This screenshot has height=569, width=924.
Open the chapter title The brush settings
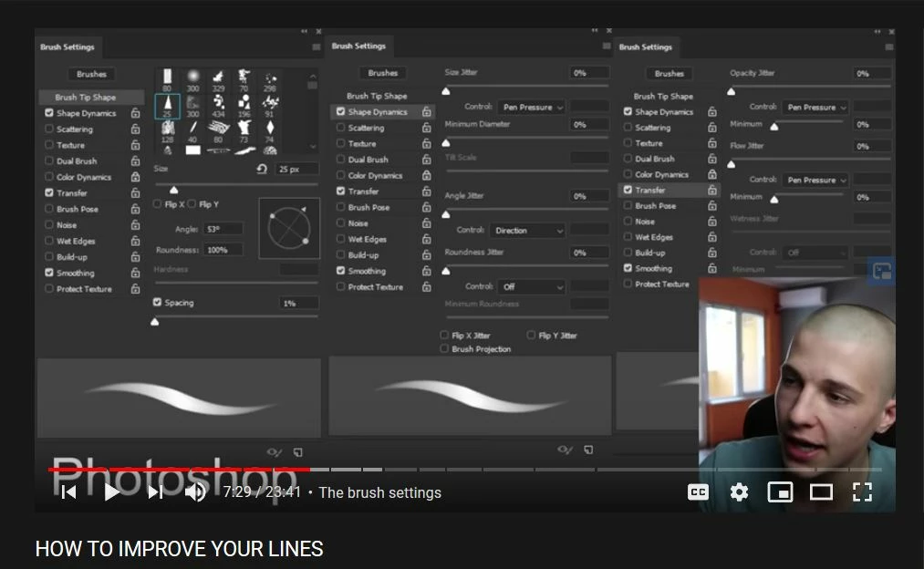pyautogui.click(x=380, y=492)
